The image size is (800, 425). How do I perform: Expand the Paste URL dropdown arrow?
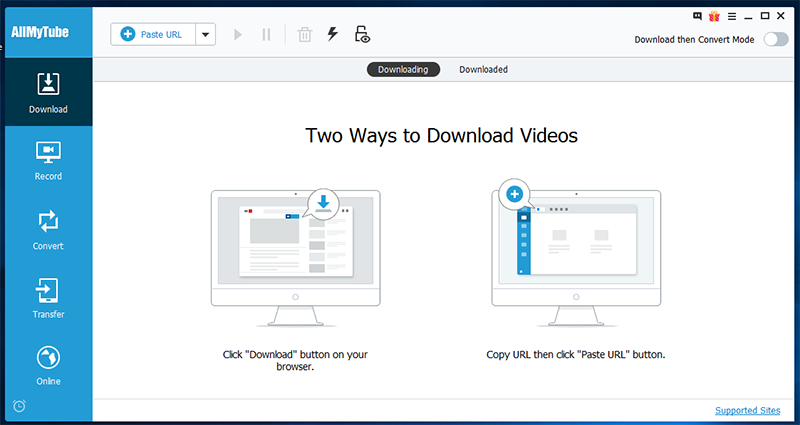pyautogui.click(x=206, y=34)
